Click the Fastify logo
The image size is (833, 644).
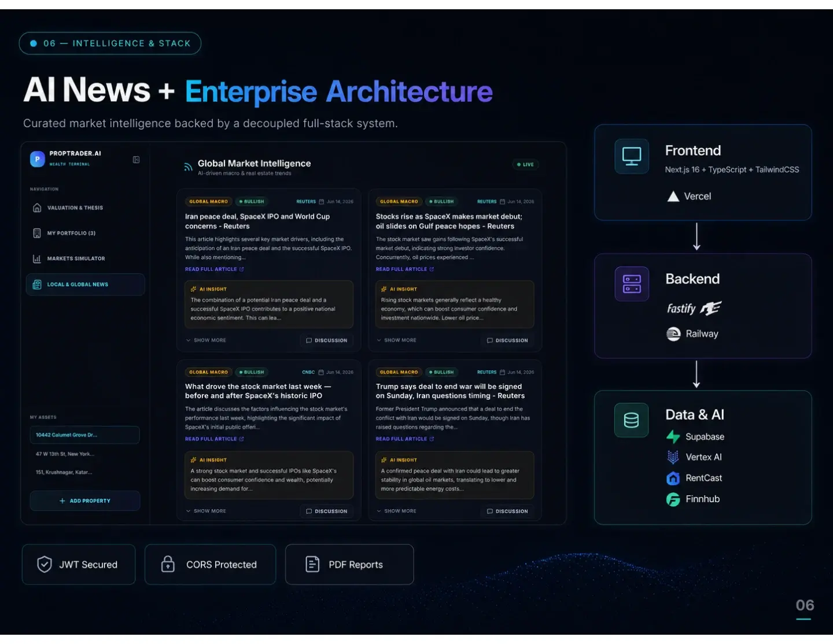tap(694, 308)
